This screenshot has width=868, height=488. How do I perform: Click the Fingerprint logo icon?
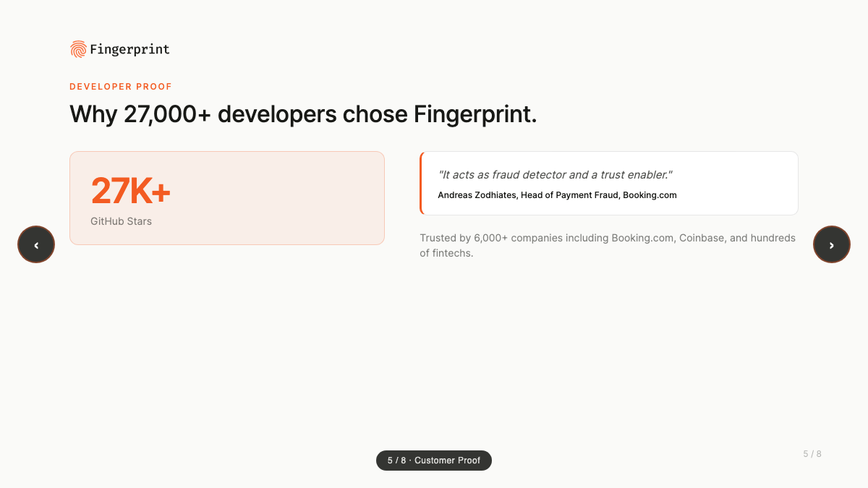click(78, 49)
